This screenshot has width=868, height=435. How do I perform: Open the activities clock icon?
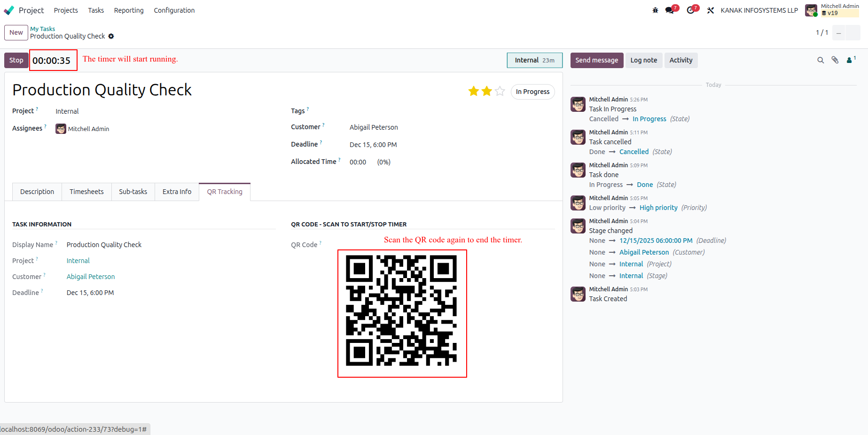click(690, 10)
